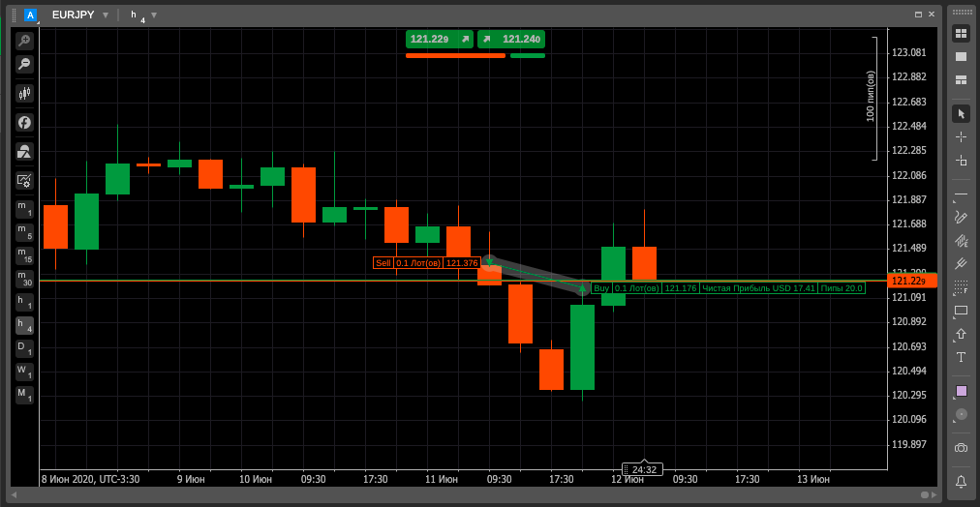Select the h4 timeframe button
The image size is (980, 507).
(x=24, y=325)
